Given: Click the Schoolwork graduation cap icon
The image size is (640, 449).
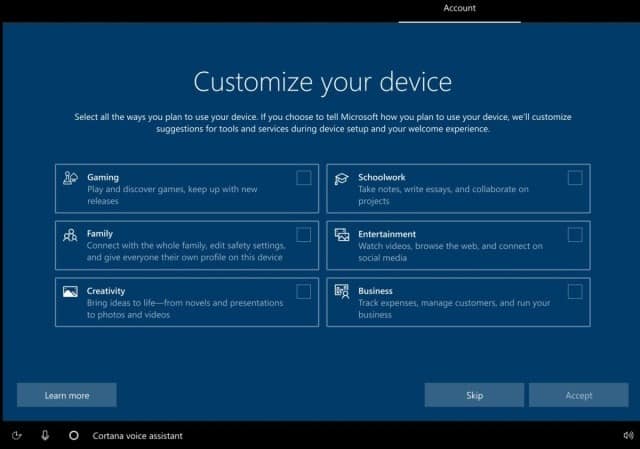Looking at the screenshot, I should pos(342,179).
